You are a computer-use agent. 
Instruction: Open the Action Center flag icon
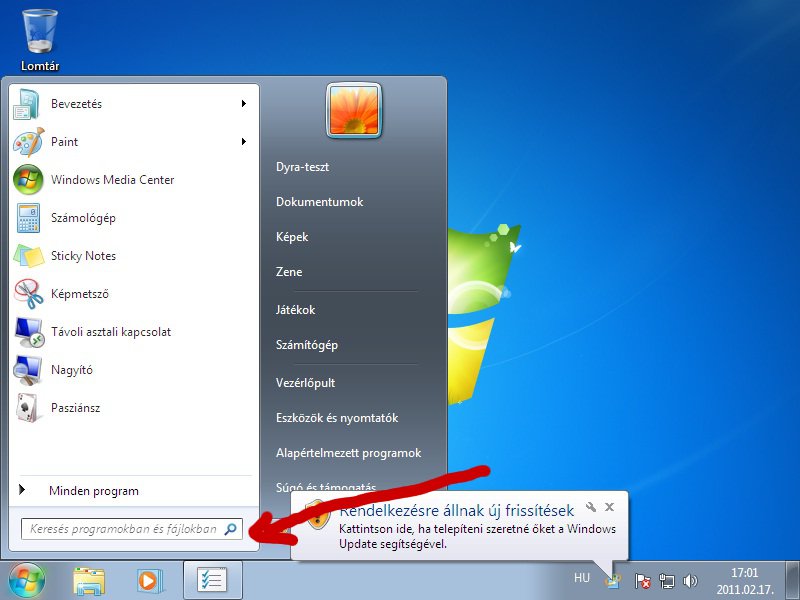click(642, 581)
